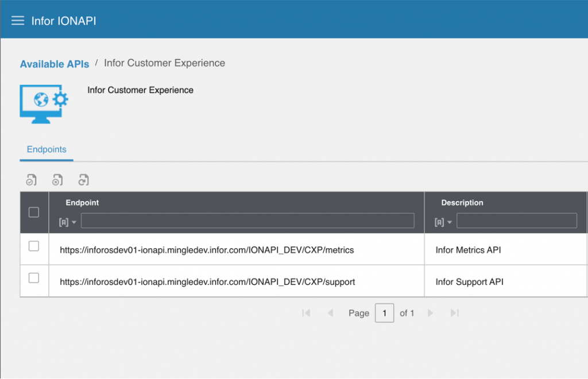Click the Endpoint filter text field
The width and height of the screenshot is (588, 379).
[x=247, y=221]
